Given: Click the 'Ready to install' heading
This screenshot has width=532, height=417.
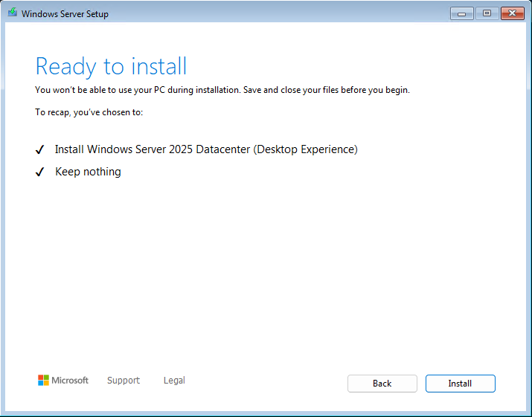Looking at the screenshot, I should pyautogui.click(x=111, y=66).
